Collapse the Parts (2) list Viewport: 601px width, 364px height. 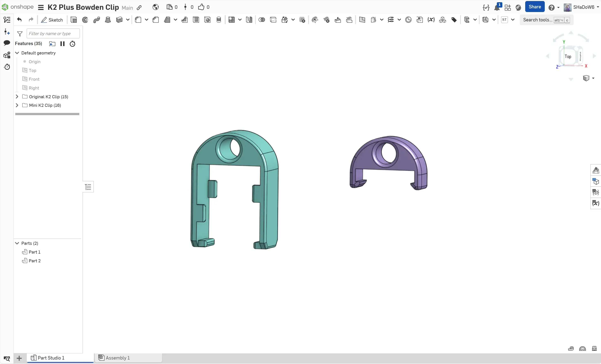coord(17,243)
